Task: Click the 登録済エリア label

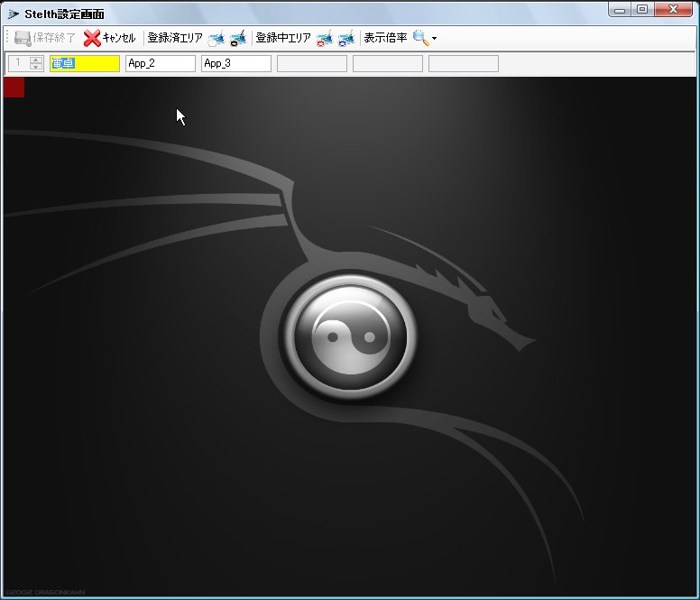Action: (x=175, y=38)
